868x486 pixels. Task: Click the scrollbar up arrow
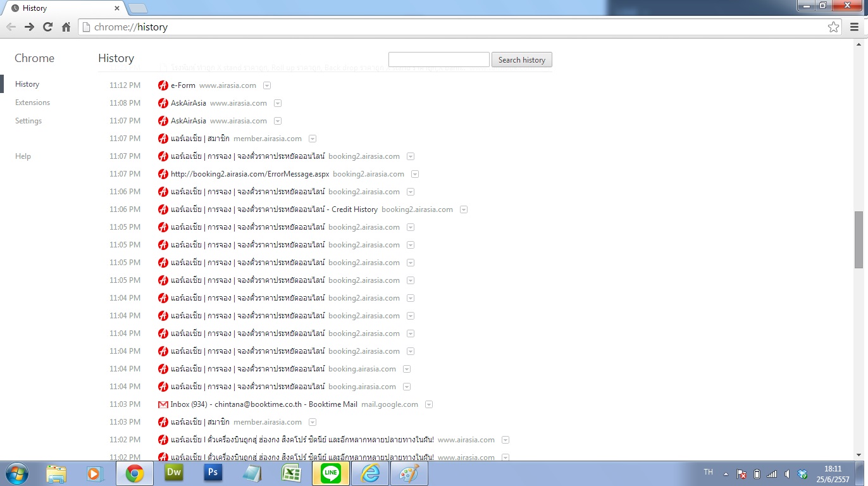[x=859, y=43]
